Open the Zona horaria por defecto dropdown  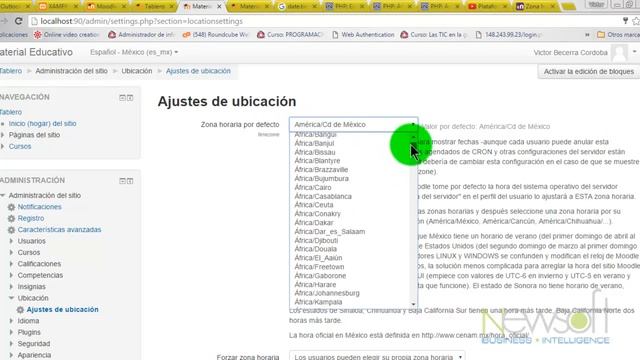point(353,124)
